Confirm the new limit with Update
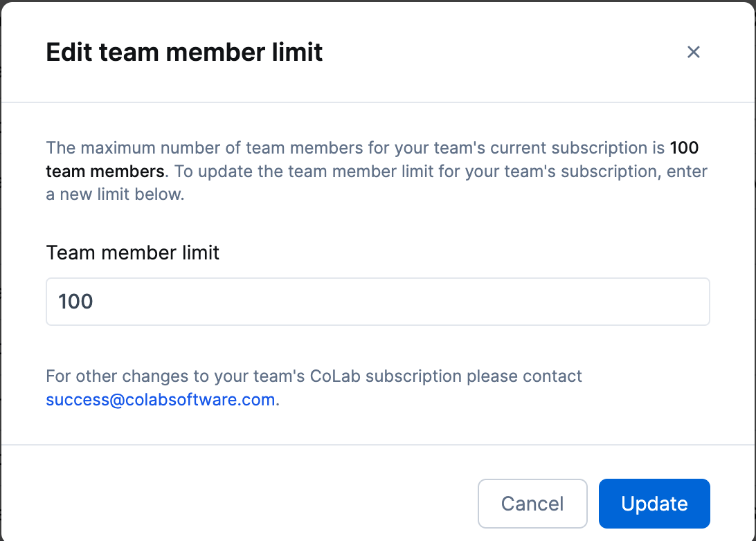This screenshot has width=756, height=541. (x=654, y=504)
